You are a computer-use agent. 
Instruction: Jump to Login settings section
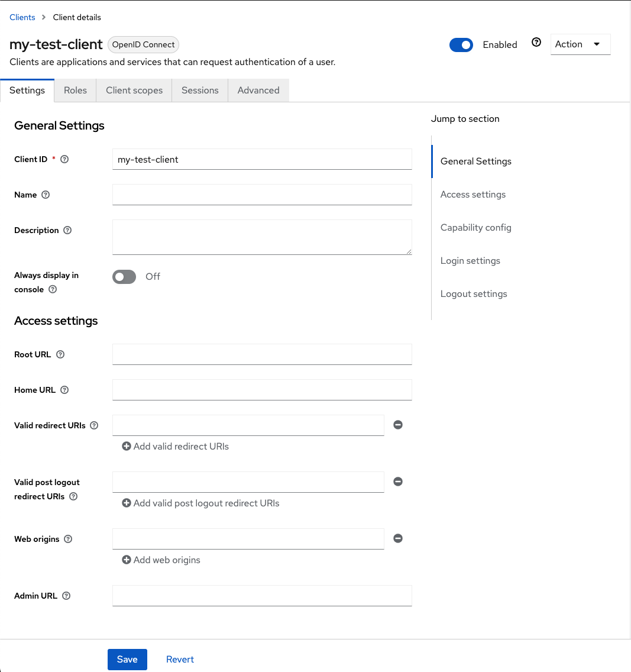pos(470,260)
